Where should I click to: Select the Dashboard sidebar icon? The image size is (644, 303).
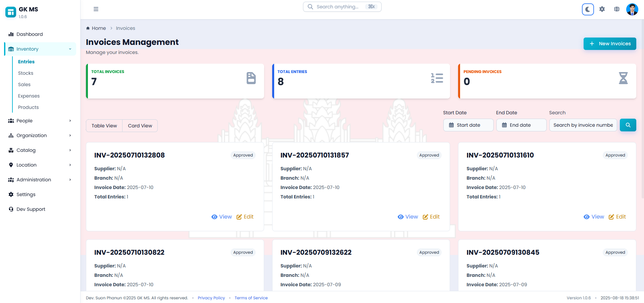coord(11,34)
